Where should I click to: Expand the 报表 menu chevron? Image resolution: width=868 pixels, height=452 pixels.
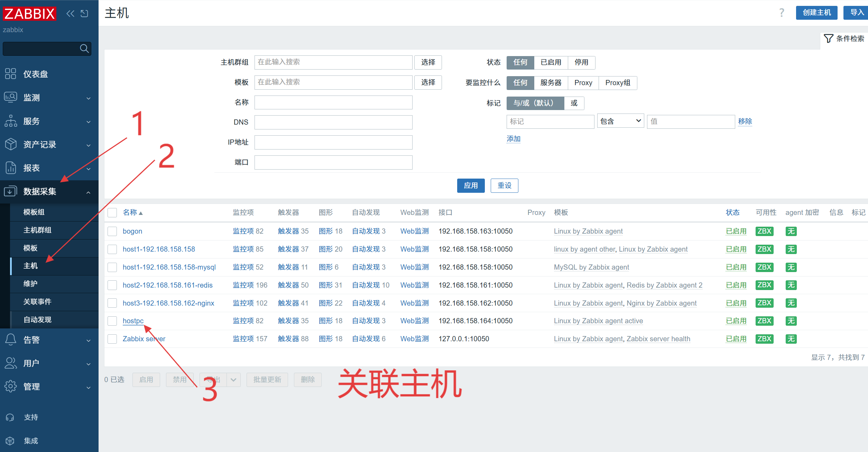tap(89, 169)
